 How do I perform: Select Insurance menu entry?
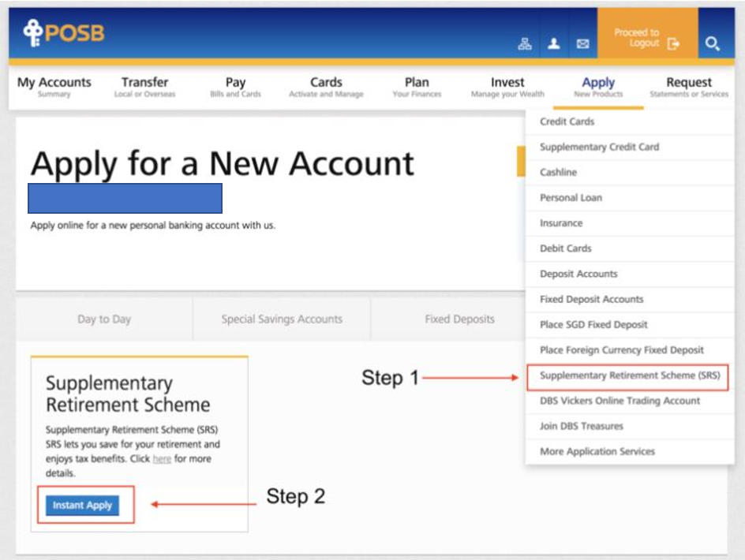click(630, 223)
